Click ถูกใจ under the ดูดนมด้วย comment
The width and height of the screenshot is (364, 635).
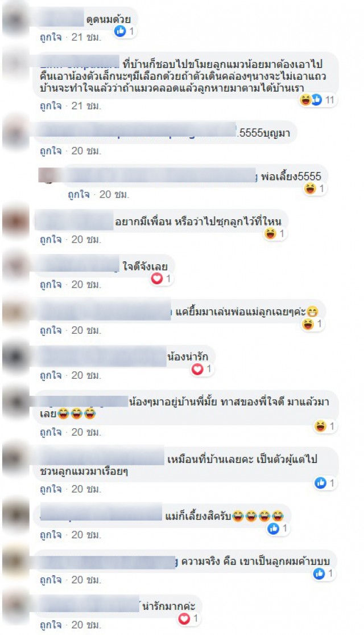pos(51,37)
